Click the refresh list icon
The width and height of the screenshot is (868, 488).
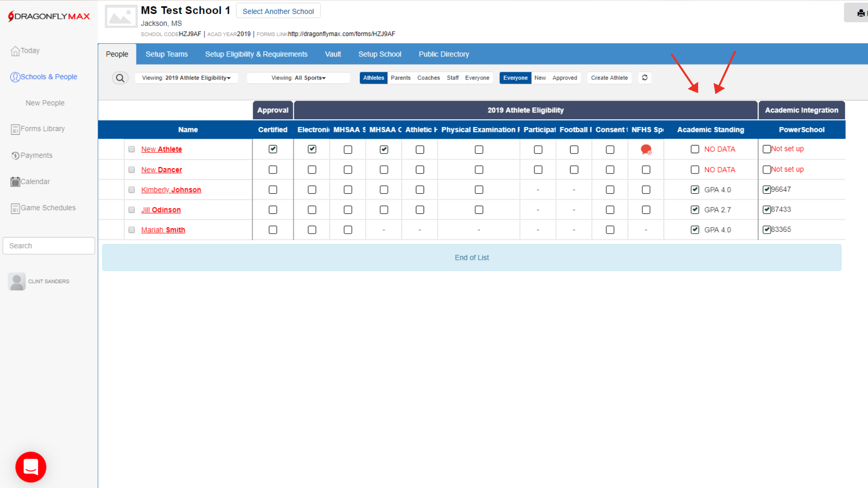click(x=645, y=78)
